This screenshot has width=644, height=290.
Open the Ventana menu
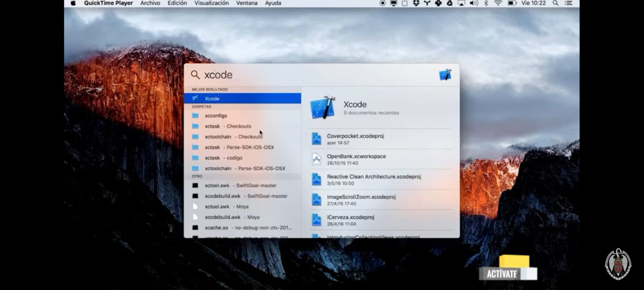(x=247, y=3)
